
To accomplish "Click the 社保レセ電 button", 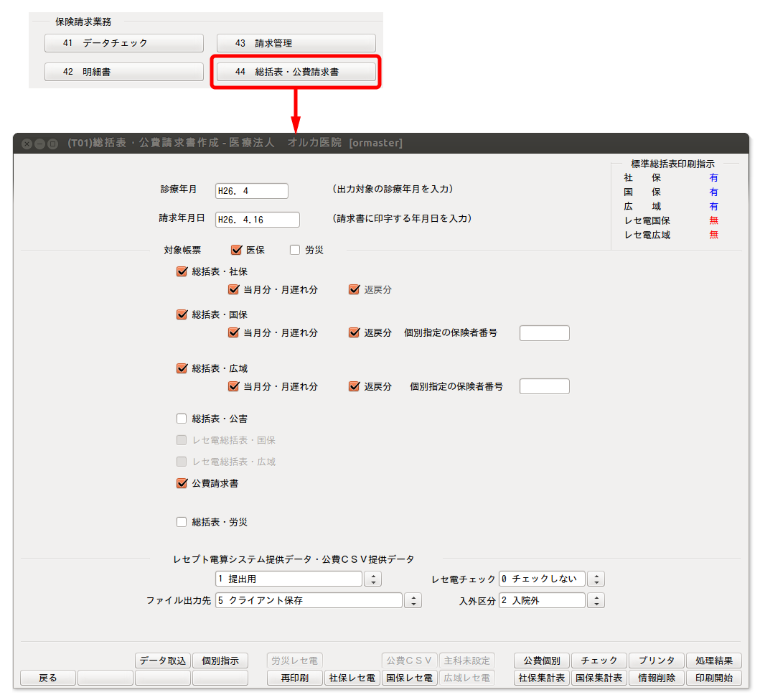I will click(x=352, y=678).
